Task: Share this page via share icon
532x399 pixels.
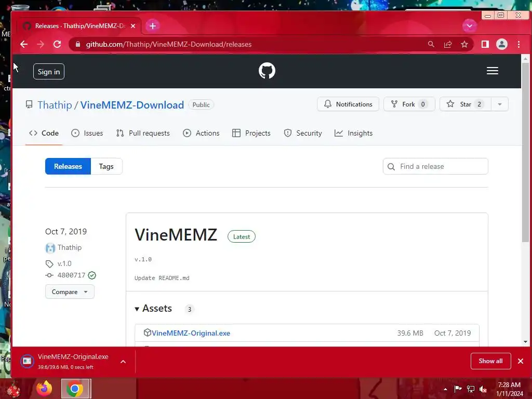Action: pos(447,44)
